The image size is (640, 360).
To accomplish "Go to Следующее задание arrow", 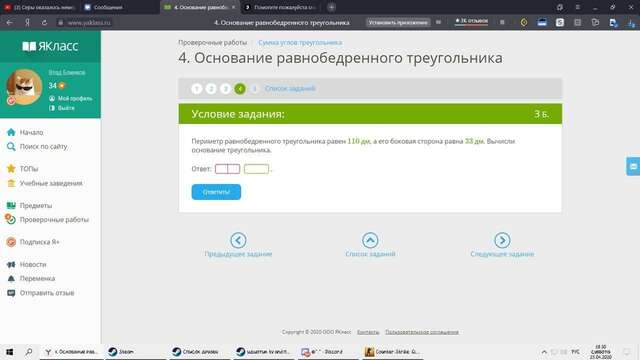I will point(502,240).
